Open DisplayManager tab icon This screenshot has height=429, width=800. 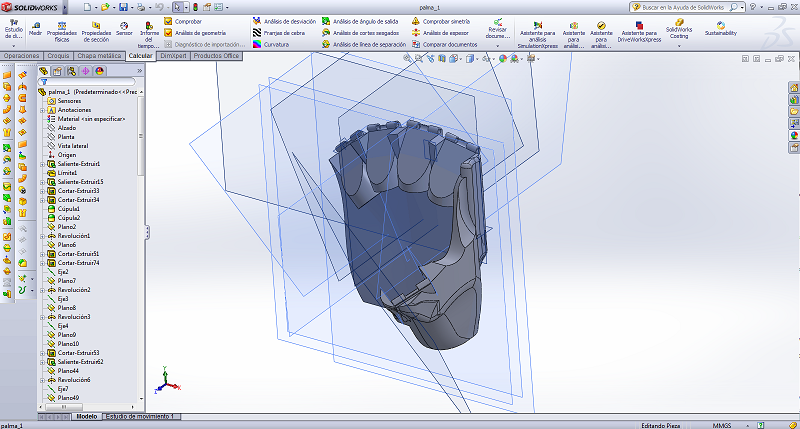pos(99,71)
